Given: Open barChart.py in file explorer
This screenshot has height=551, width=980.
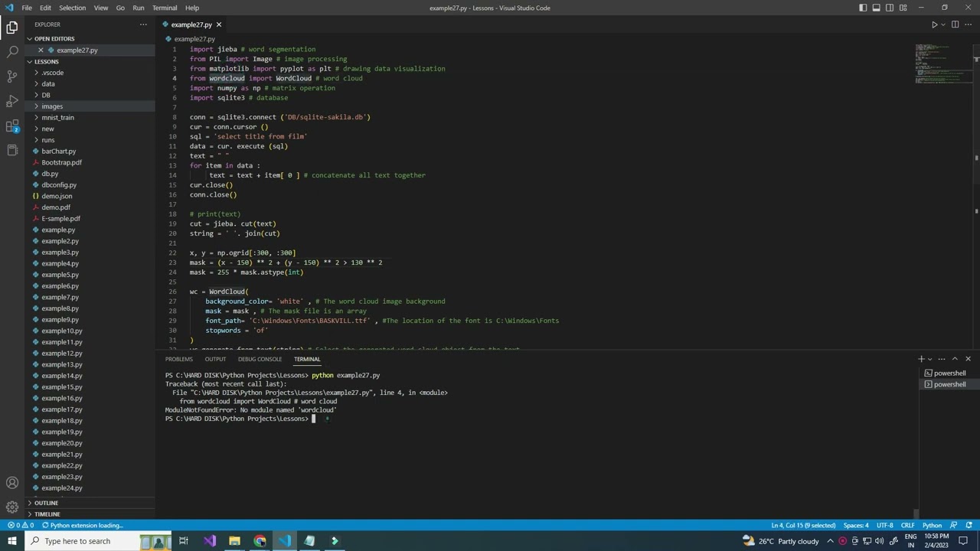Looking at the screenshot, I should pyautogui.click(x=90, y=152).
